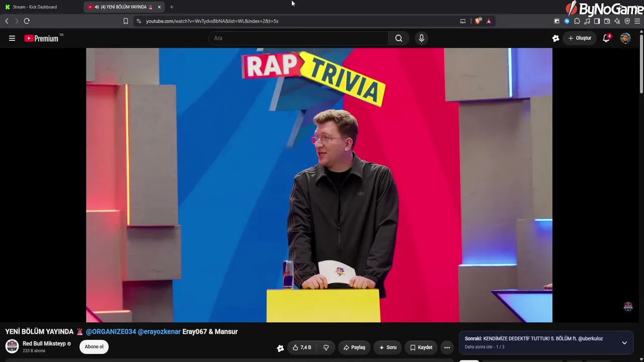Image resolution: width=644 pixels, height=362 pixels.
Task: Click the gem icon left of the like button
Action: coord(280,348)
